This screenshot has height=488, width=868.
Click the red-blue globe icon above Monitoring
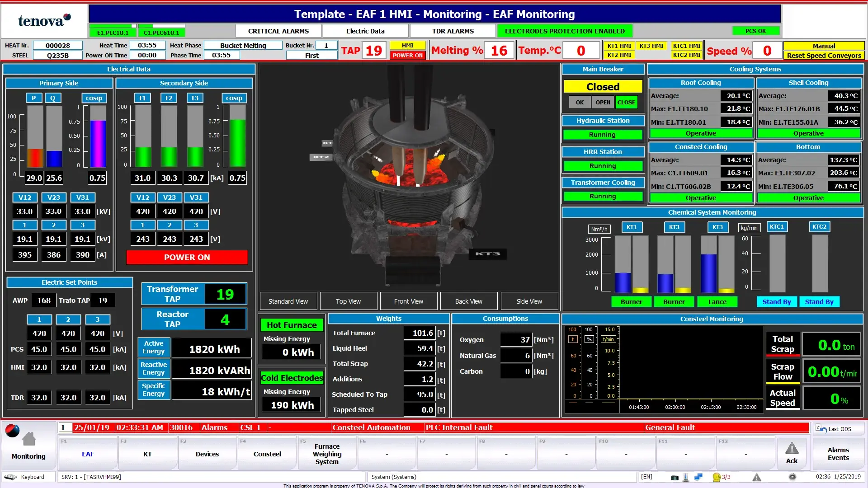point(13,431)
